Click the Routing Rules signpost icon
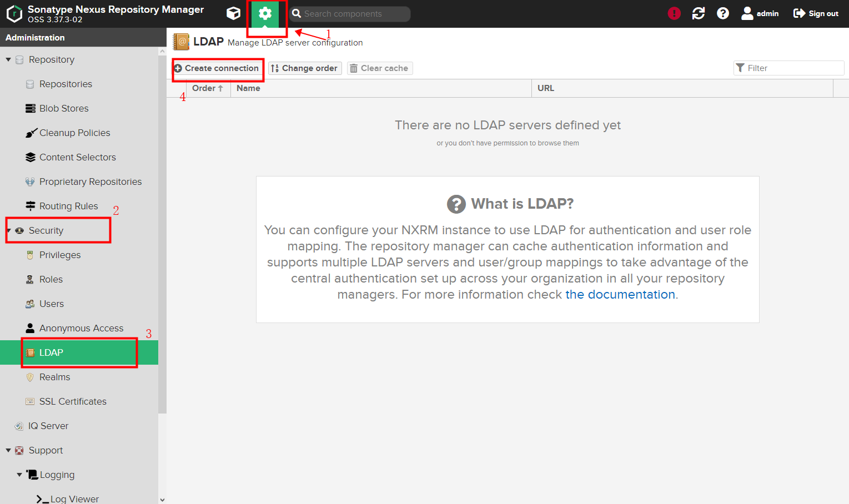The image size is (849, 504). 30,206
